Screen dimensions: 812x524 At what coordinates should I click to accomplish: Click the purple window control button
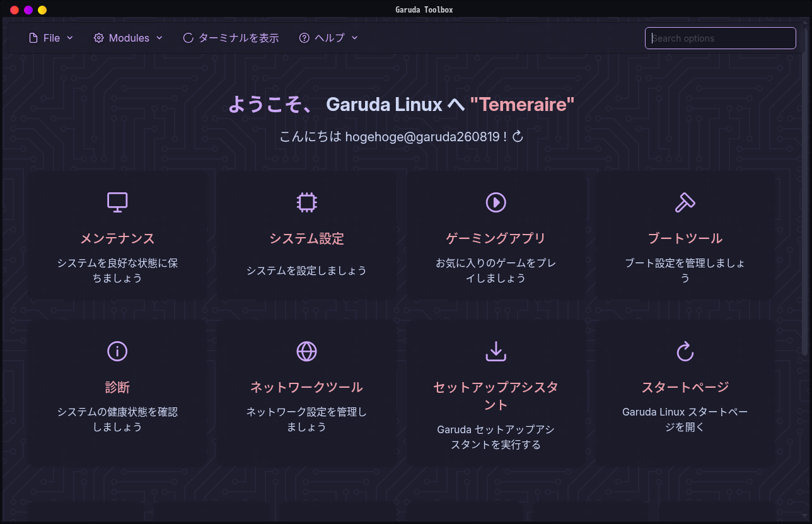[x=28, y=10]
